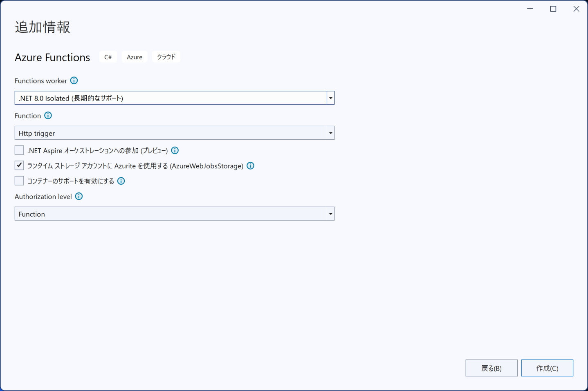Click the 追加情報 heading
588x391 pixels.
(x=43, y=27)
